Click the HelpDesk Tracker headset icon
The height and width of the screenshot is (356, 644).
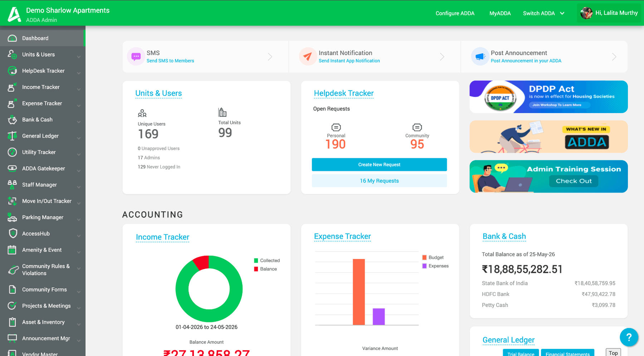(12, 71)
